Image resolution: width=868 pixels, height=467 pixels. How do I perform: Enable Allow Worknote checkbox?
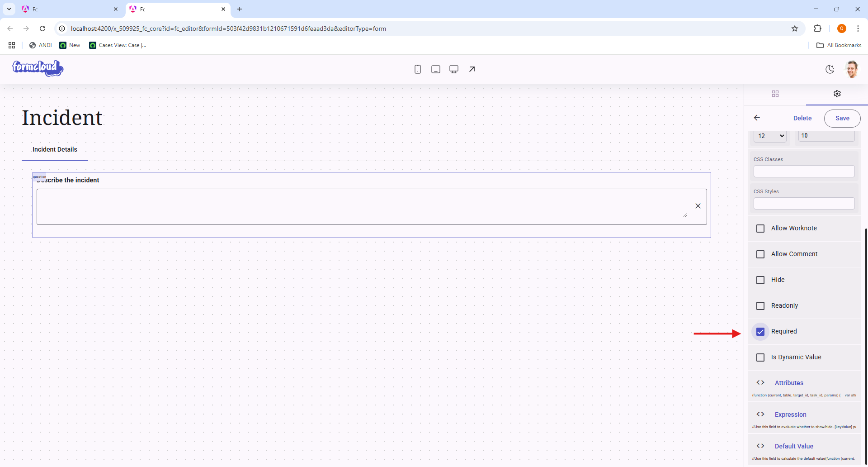coord(760,229)
